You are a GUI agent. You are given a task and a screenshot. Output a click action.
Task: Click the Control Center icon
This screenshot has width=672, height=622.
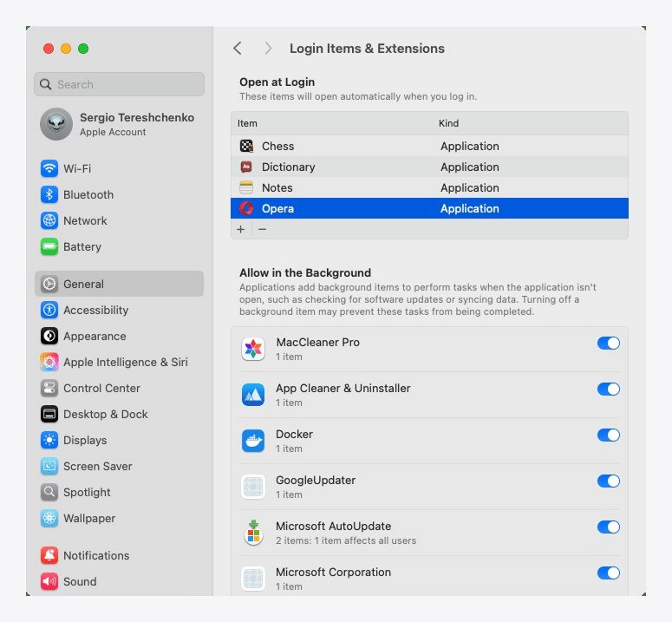pyautogui.click(x=49, y=389)
